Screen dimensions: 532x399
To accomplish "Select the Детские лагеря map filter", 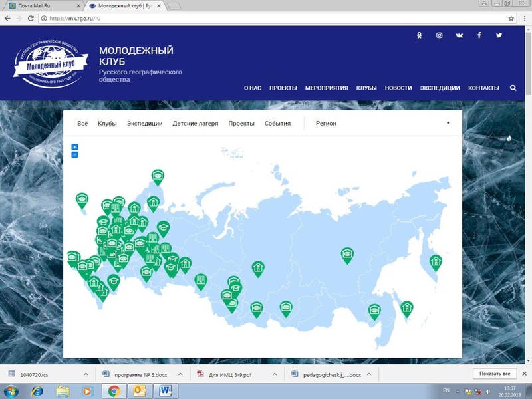I will pyautogui.click(x=195, y=123).
